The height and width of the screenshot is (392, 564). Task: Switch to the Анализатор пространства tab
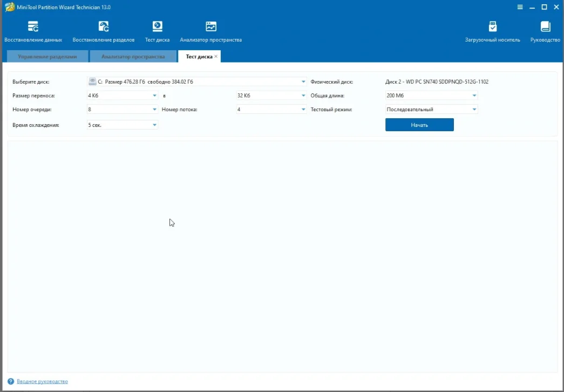pos(133,57)
